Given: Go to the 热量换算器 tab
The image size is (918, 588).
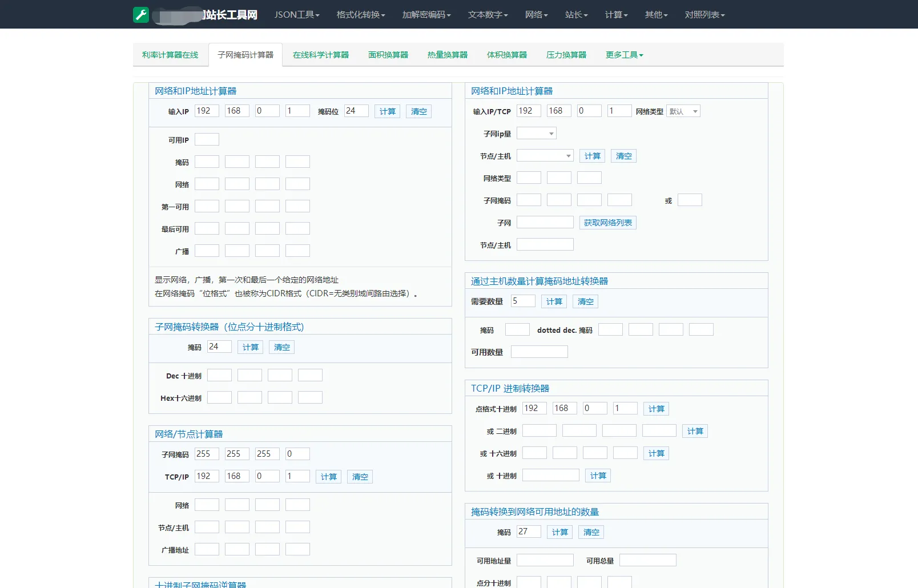Looking at the screenshot, I should click(448, 55).
